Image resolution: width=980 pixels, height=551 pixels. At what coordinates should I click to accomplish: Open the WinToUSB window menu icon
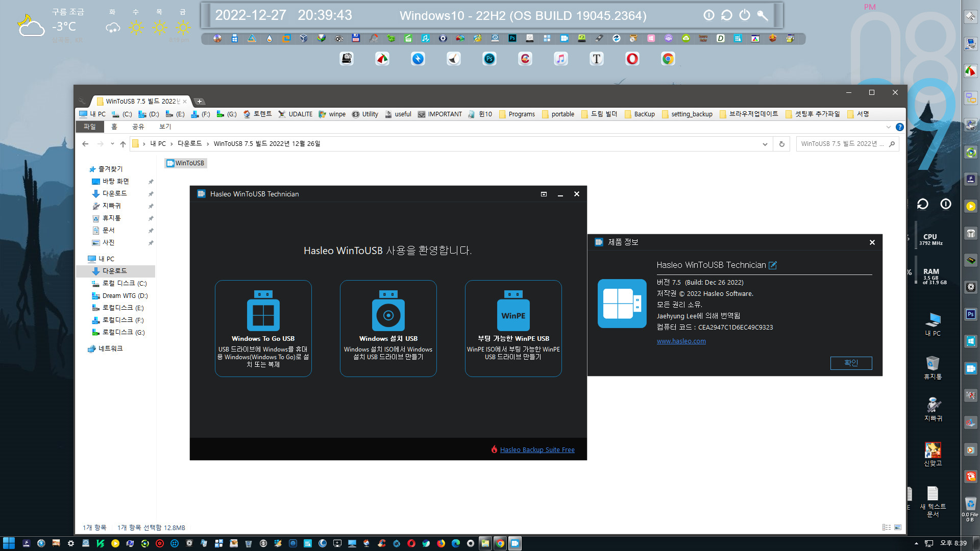(x=544, y=194)
